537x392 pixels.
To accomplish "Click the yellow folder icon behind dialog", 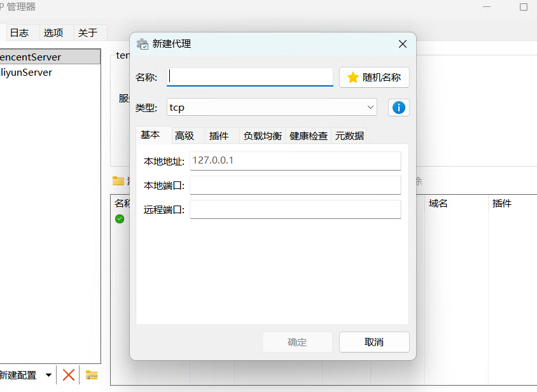I will (118, 181).
